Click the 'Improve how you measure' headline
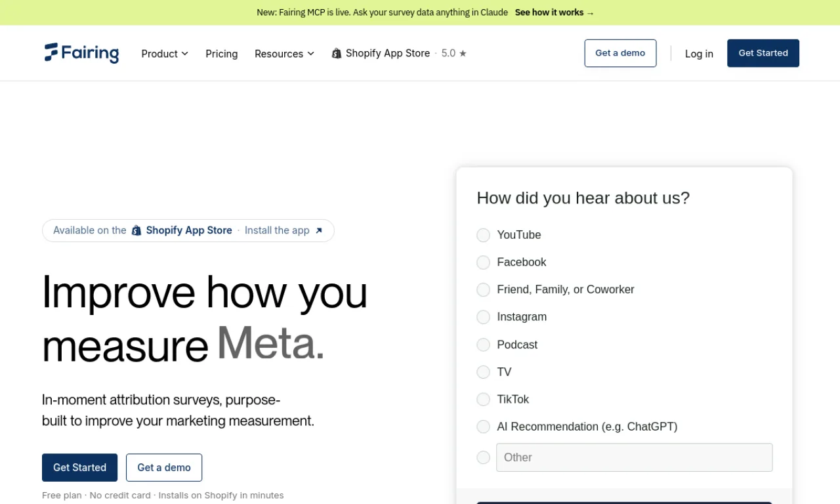The image size is (840, 504). point(205,318)
